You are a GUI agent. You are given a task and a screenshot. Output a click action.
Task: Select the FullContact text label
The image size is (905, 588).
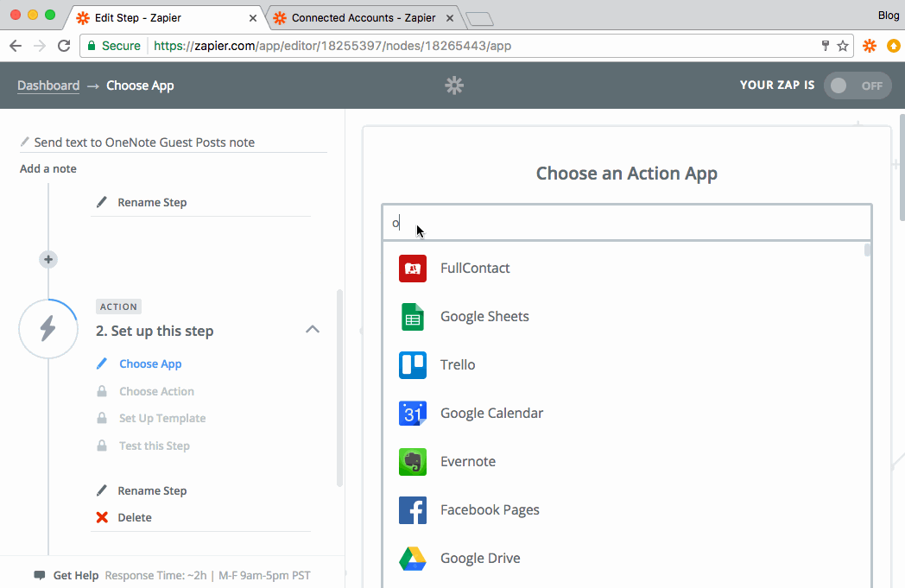pyautogui.click(x=475, y=268)
